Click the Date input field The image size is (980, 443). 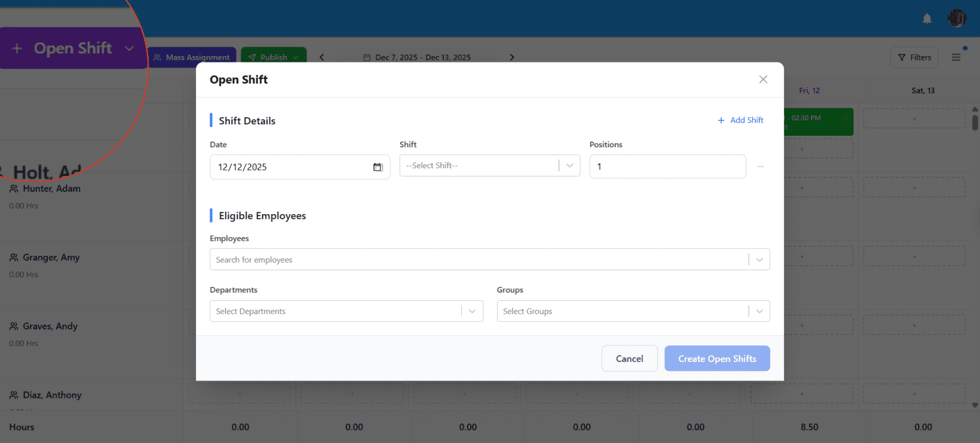[x=300, y=167]
